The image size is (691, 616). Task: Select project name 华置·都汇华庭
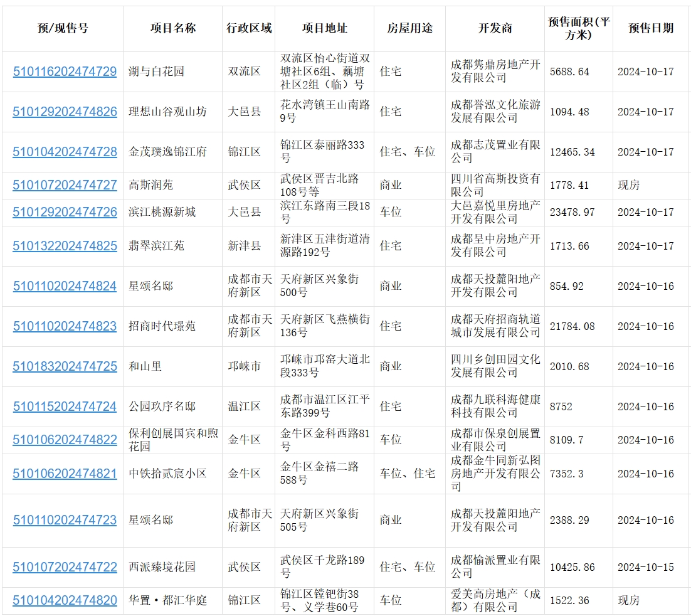pos(167,600)
